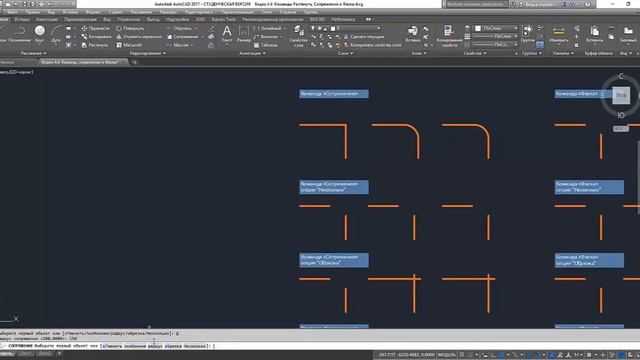The height and width of the screenshot is (360, 640).
Task: Toggle grid display in status bar
Action: pos(462,355)
